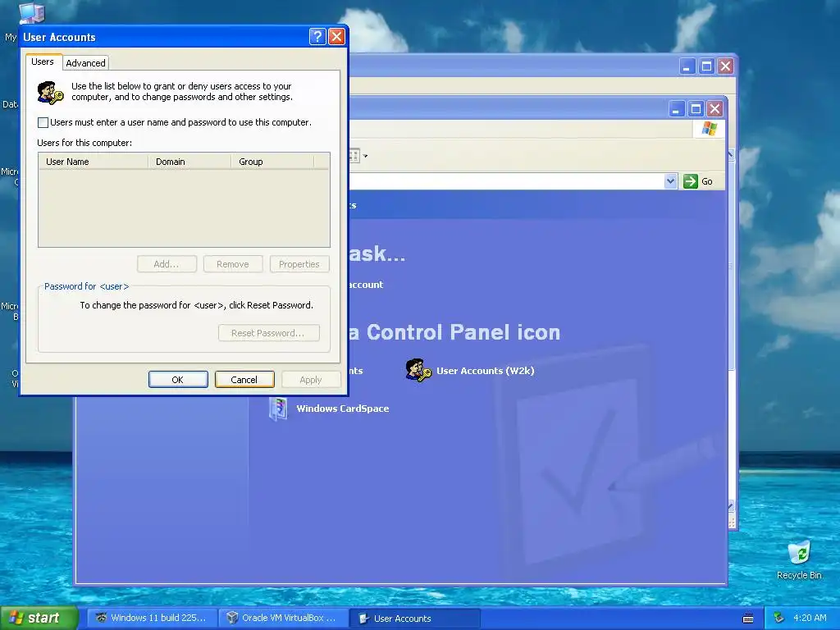Viewport: 840px width, 630px height.
Task: Click 'Password for <user>' group label
Action: (86, 286)
